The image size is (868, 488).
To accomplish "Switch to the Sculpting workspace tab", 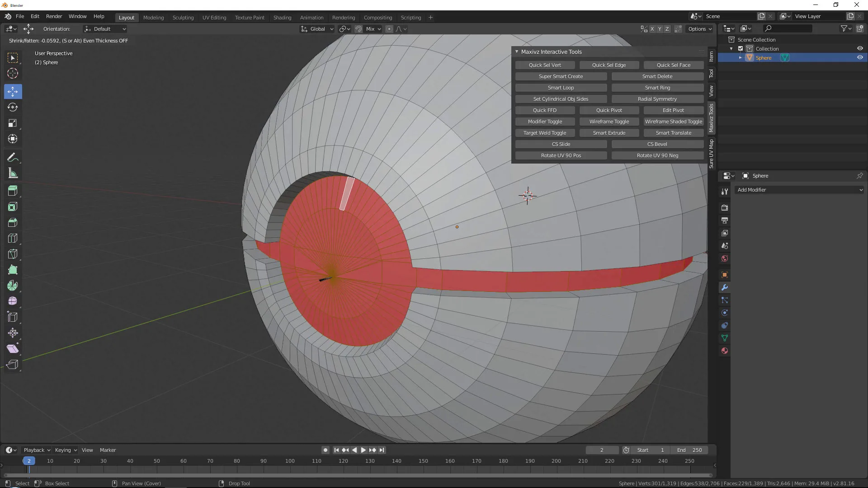I will click(x=183, y=18).
